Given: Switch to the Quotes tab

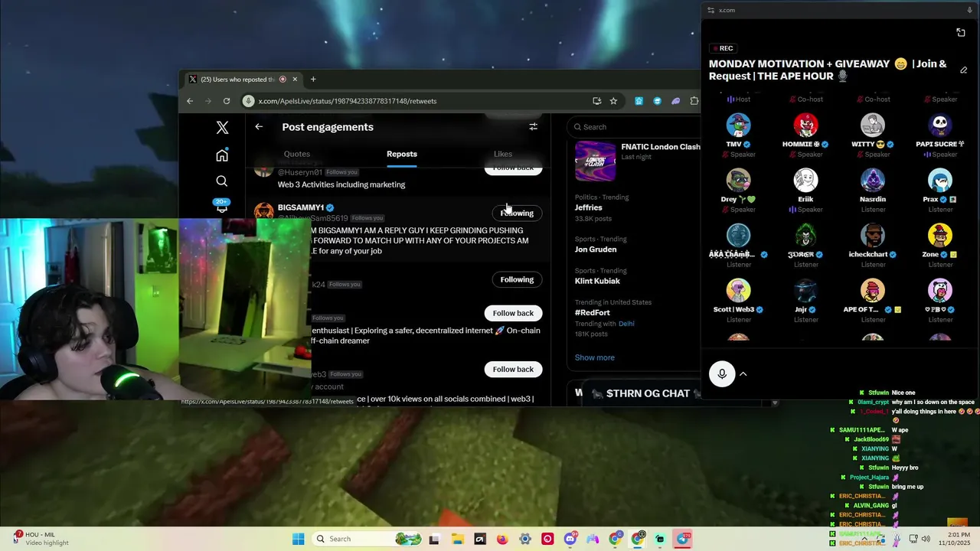Looking at the screenshot, I should click(297, 154).
